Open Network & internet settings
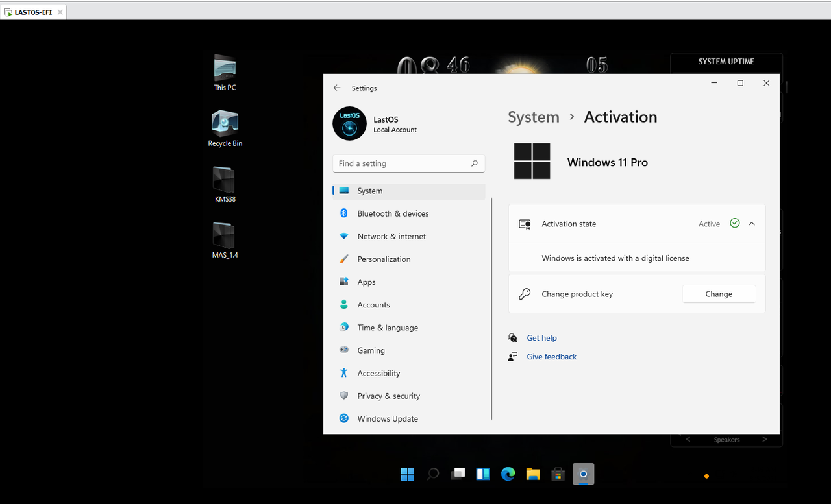This screenshot has width=831, height=504. point(408,236)
